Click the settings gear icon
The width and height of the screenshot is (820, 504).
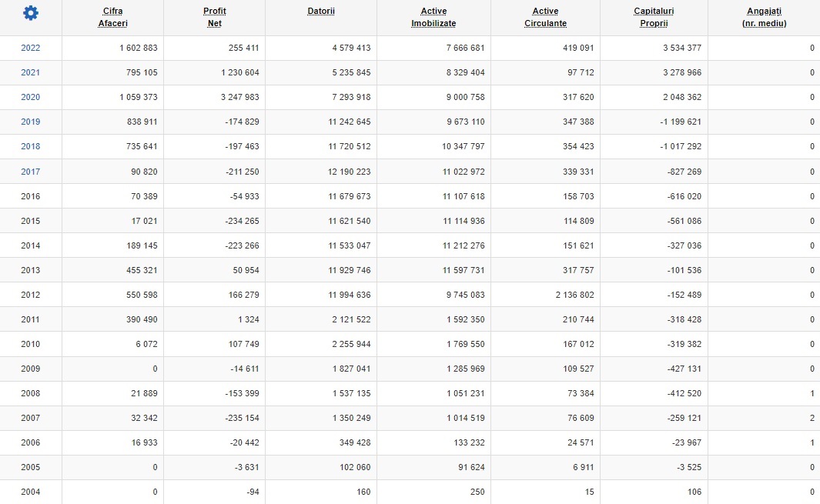coord(30,13)
